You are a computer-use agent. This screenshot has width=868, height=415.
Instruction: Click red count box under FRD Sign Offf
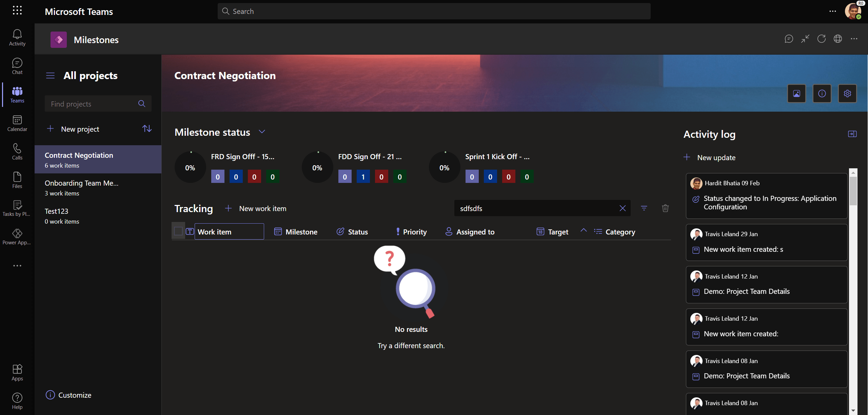coord(254,177)
